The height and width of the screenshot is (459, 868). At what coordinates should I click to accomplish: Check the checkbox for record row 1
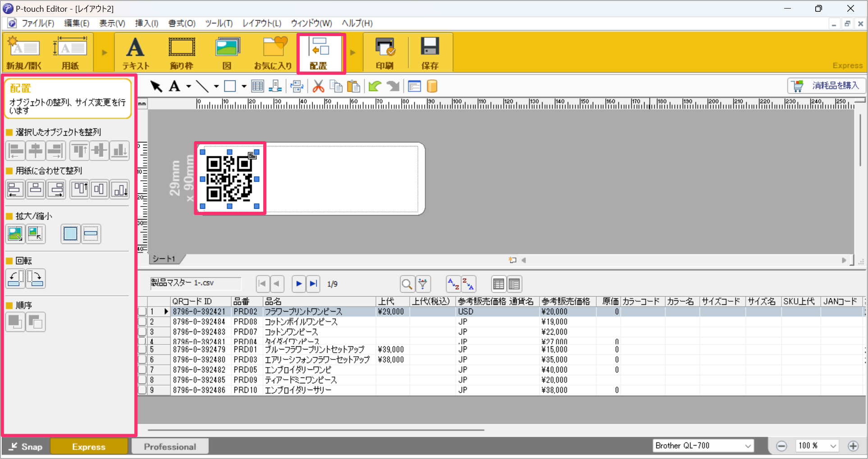point(142,312)
